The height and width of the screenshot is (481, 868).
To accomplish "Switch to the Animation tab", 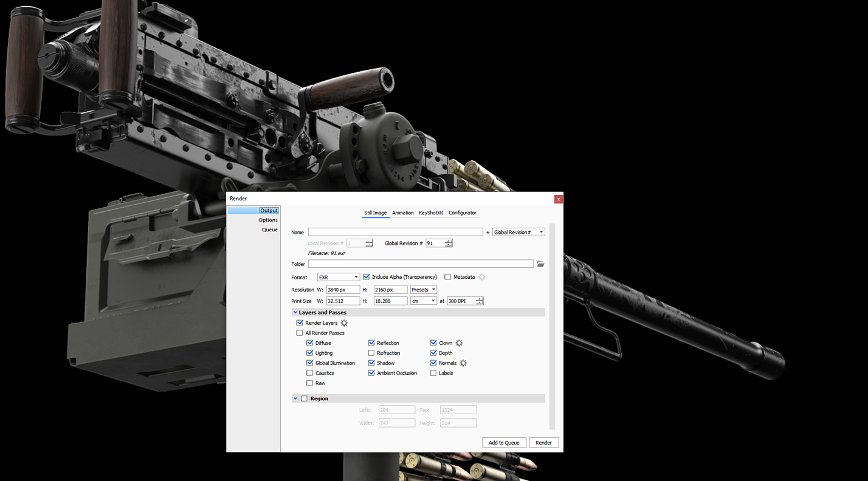I will (402, 213).
